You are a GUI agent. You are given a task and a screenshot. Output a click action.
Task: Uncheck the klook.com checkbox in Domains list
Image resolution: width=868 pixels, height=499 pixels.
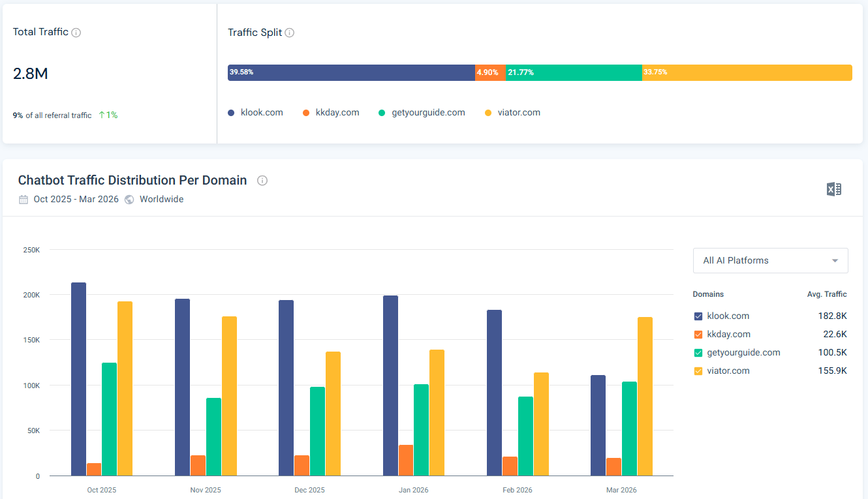[x=698, y=316]
